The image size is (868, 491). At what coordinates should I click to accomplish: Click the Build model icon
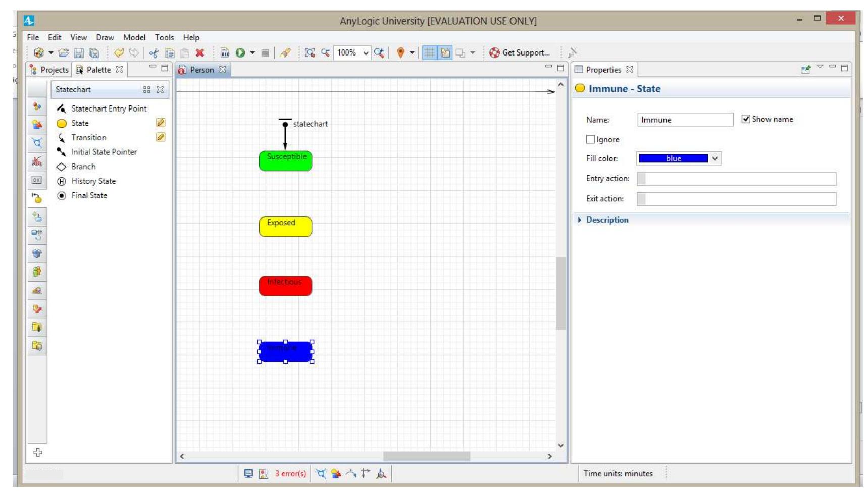point(225,52)
